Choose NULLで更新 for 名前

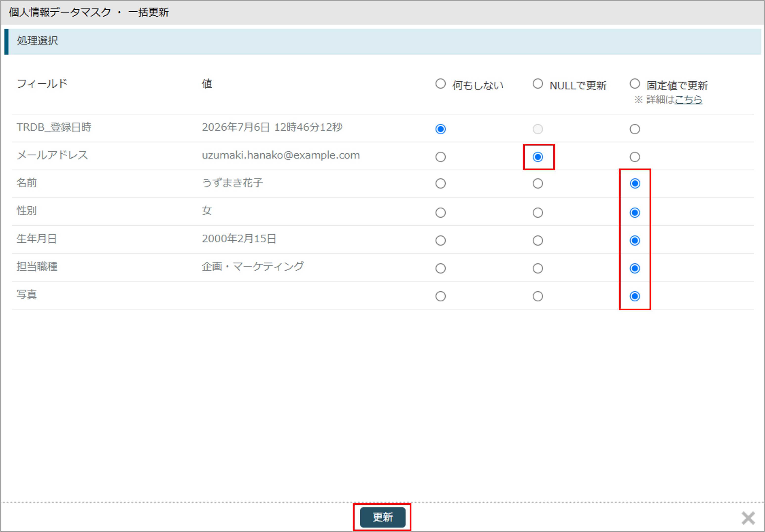tap(538, 183)
